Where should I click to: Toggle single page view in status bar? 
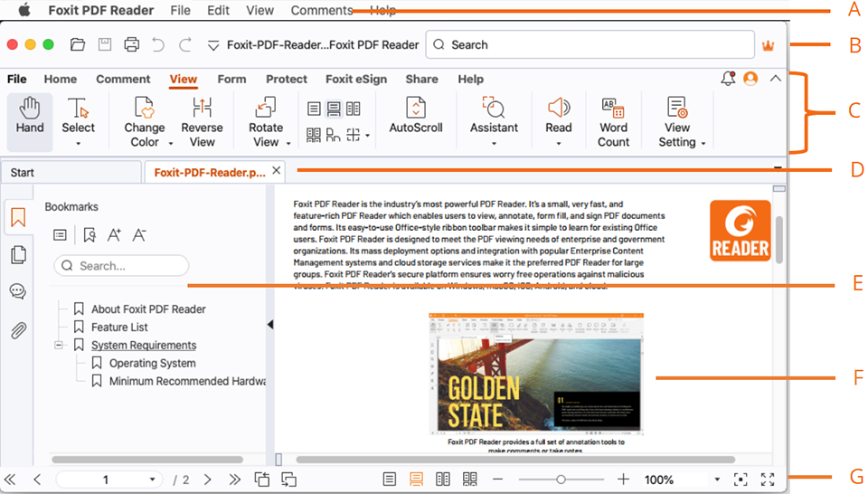click(x=390, y=479)
